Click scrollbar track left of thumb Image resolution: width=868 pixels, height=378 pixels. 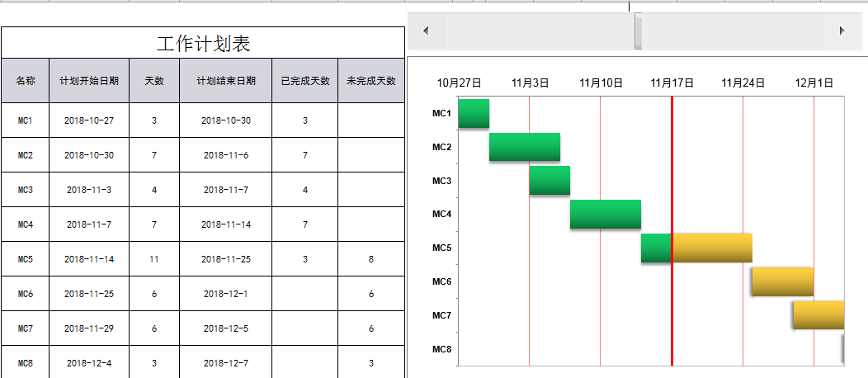[540, 31]
